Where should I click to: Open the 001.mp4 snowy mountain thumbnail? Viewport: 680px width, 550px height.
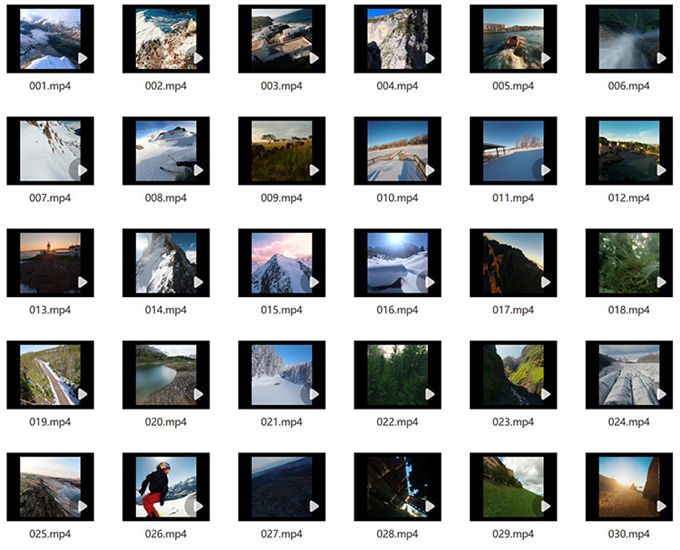(50, 39)
